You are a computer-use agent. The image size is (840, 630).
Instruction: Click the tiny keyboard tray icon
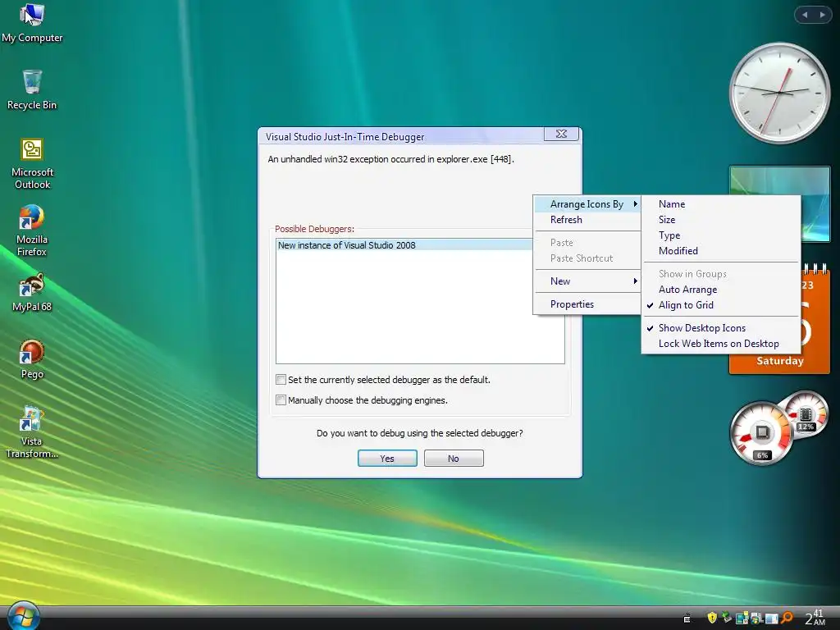pyautogui.click(x=687, y=619)
